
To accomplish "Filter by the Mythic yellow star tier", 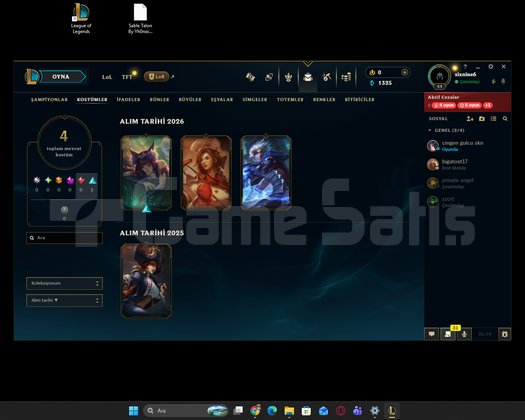I will tap(48, 181).
